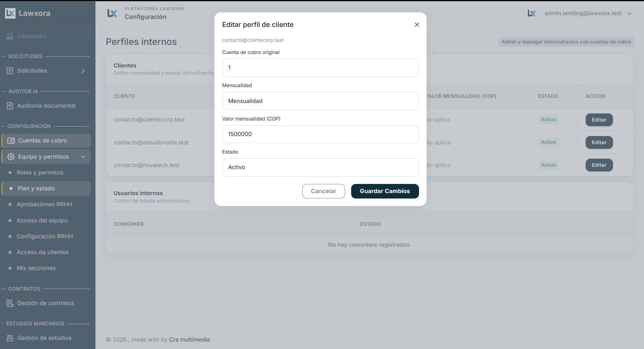This screenshot has height=349, width=644.
Task: Click Editar for contacto@clientecorp.test row
Action: 599,120
